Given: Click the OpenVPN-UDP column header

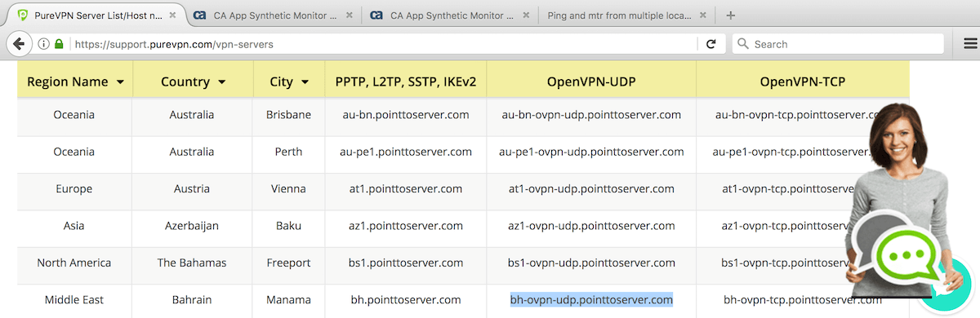Looking at the screenshot, I should (x=591, y=82).
